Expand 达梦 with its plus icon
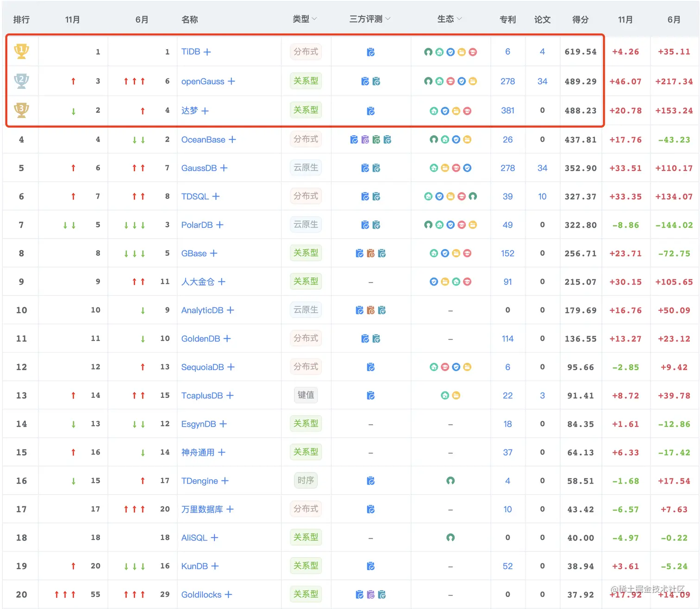The width and height of the screenshot is (700, 609). coord(205,111)
